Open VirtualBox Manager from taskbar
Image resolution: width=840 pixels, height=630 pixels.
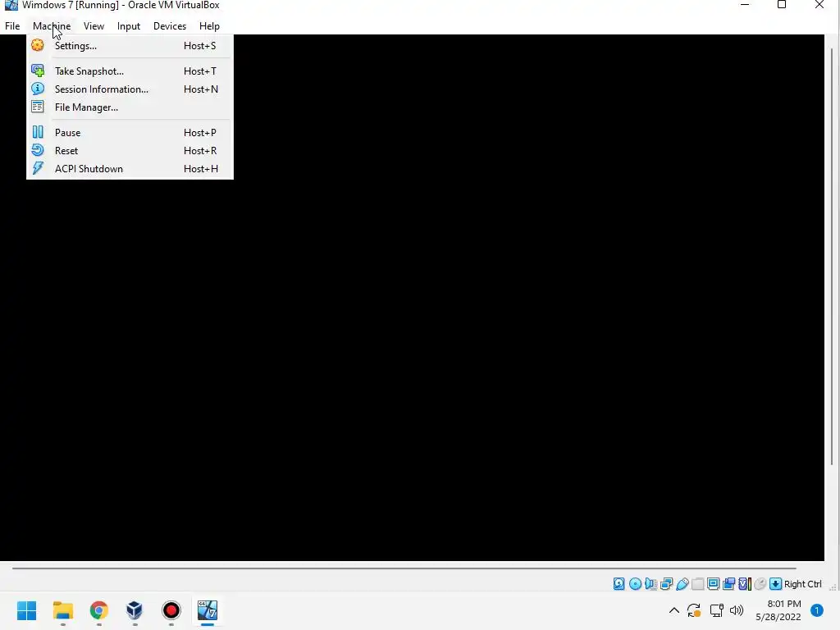coord(135,610)
